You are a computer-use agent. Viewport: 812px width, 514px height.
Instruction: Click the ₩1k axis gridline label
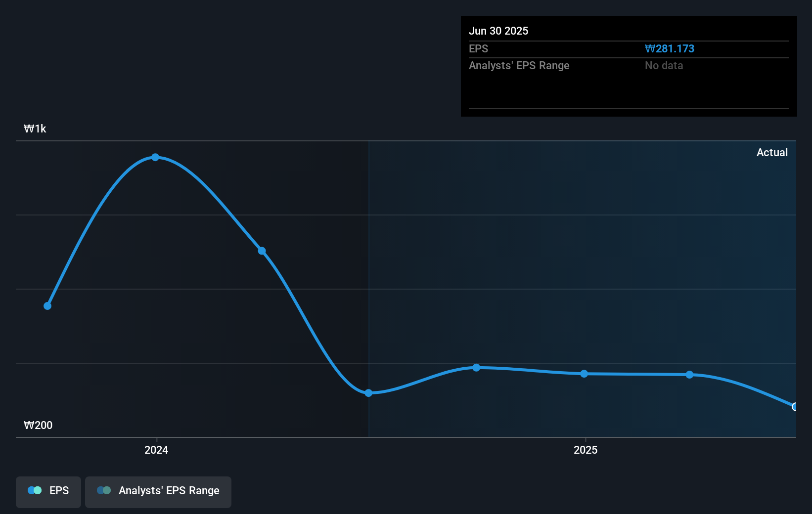point(35,128)
